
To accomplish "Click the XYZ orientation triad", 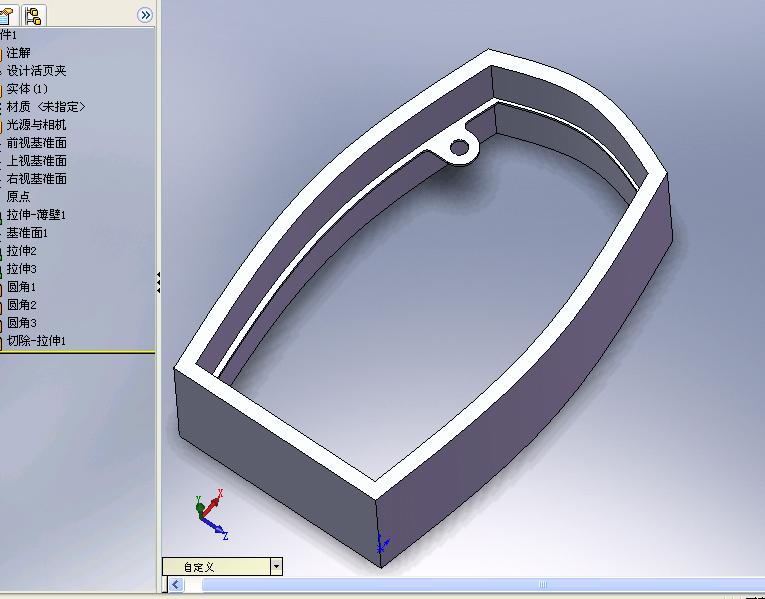I will (211, 515).
